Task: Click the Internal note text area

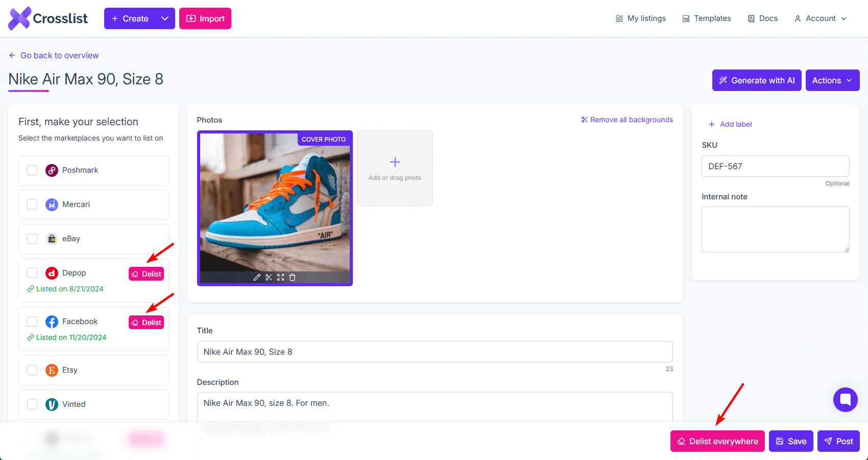Action: (x=775, y=229)
